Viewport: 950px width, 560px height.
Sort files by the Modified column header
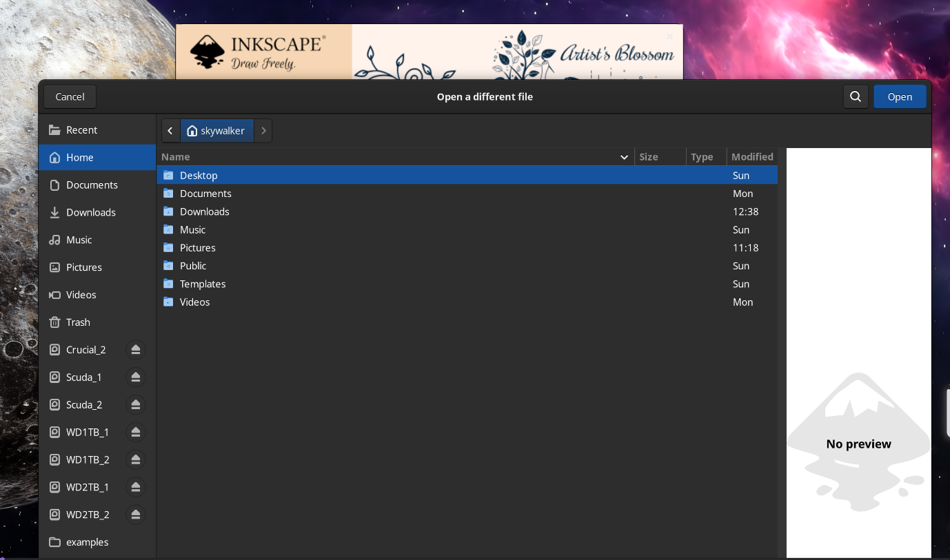pos(752,157)
